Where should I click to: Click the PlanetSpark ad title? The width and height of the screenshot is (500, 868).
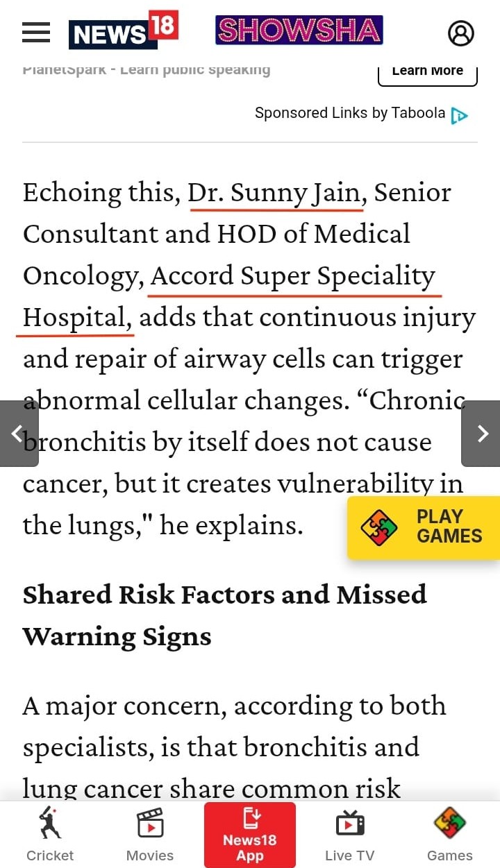(x=146, y=70)
